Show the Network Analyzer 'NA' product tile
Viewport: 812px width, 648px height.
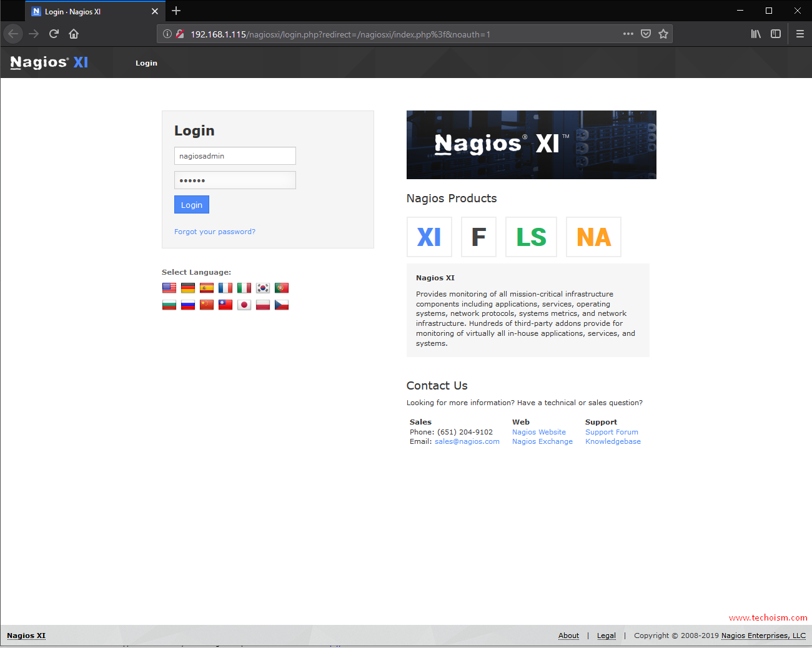click(x=593, y=237)
